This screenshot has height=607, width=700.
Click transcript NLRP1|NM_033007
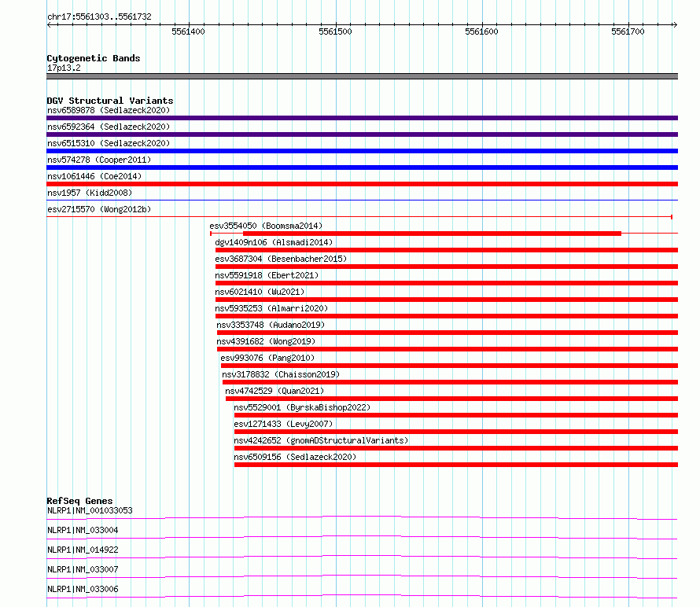pyautogui.click(x=83, y=569)
